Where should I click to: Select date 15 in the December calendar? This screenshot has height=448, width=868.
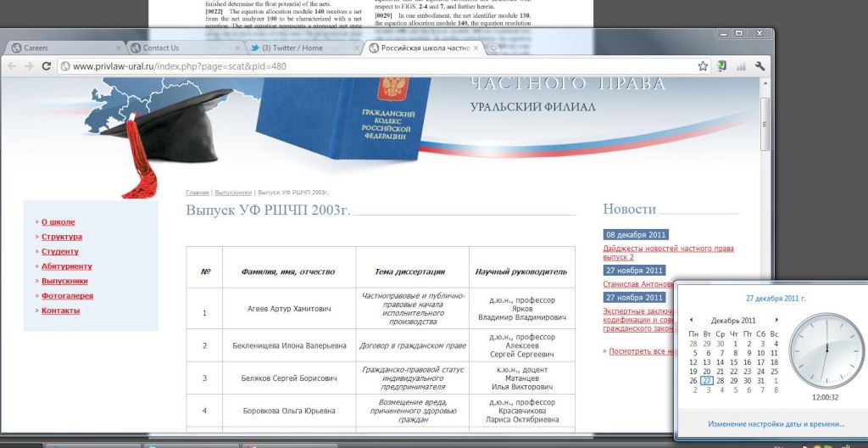point(733,362)
